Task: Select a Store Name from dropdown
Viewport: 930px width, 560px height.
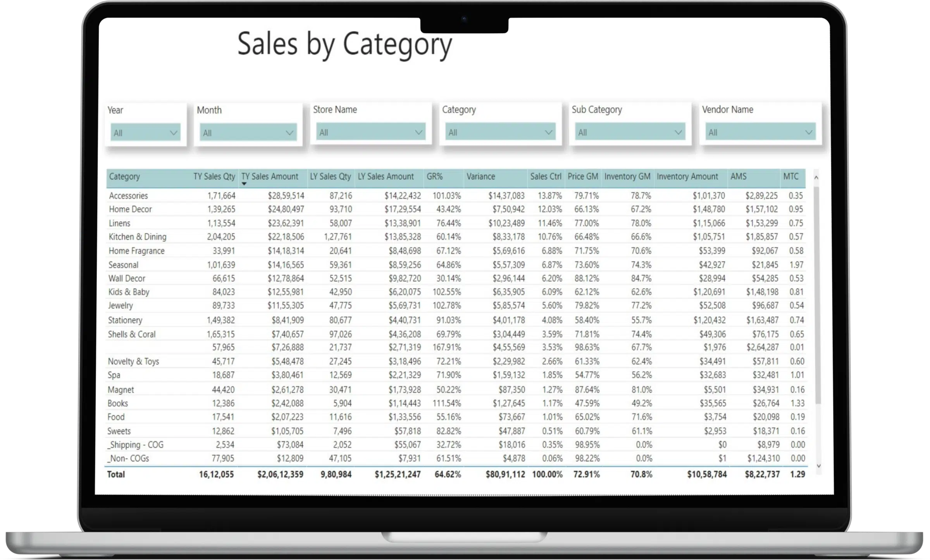Action: (x=368, y=132)
